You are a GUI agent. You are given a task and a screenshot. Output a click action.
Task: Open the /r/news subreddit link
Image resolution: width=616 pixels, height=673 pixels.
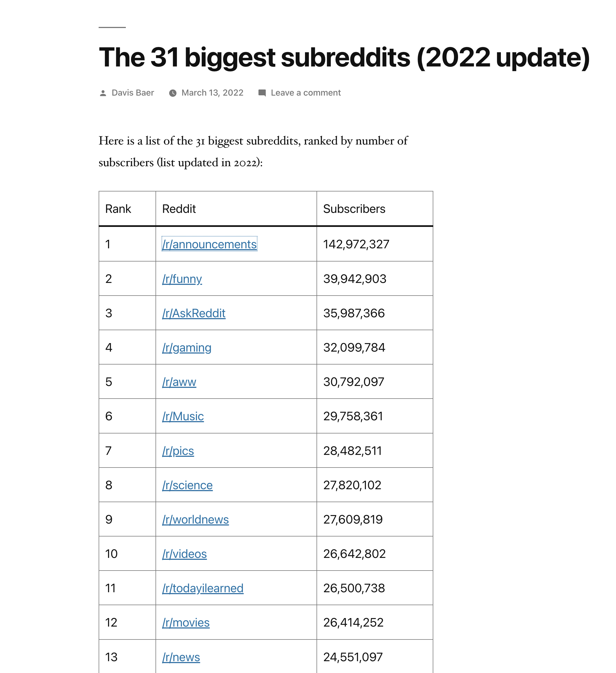[181, 657]
